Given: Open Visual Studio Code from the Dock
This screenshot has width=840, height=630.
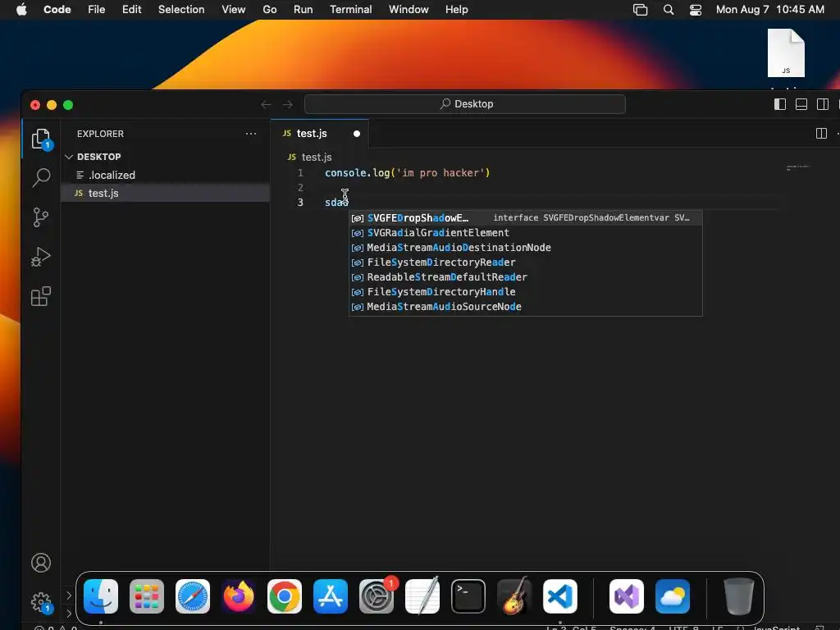Looking at the screenshot, I should (x=559, y=596).
